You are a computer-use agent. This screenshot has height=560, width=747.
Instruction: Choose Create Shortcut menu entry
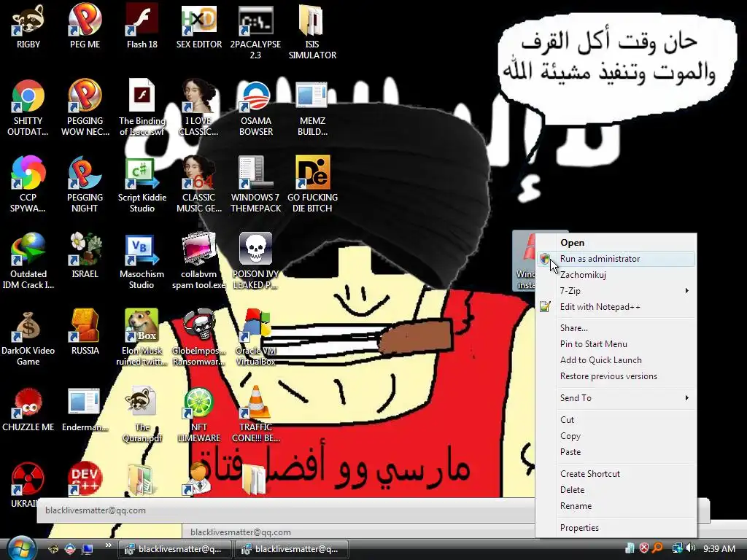pos(616,474)
